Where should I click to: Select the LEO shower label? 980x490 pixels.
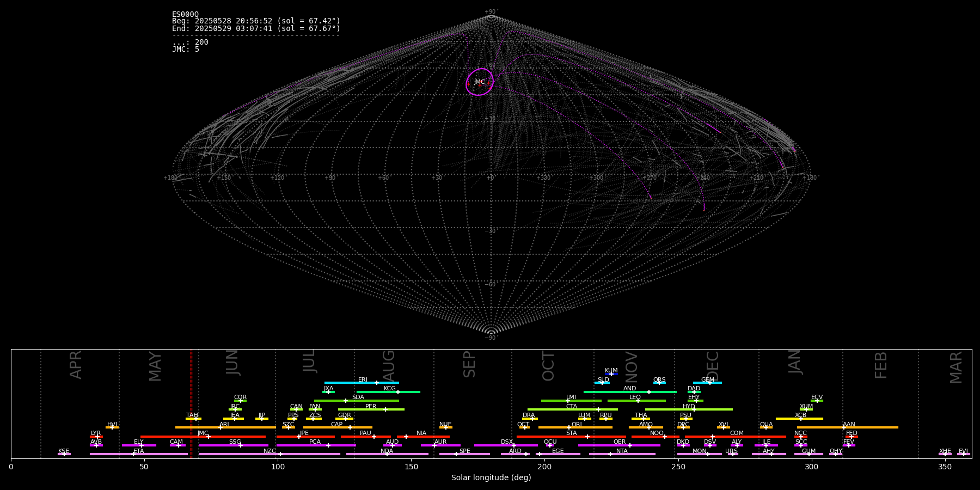(635, 397)
